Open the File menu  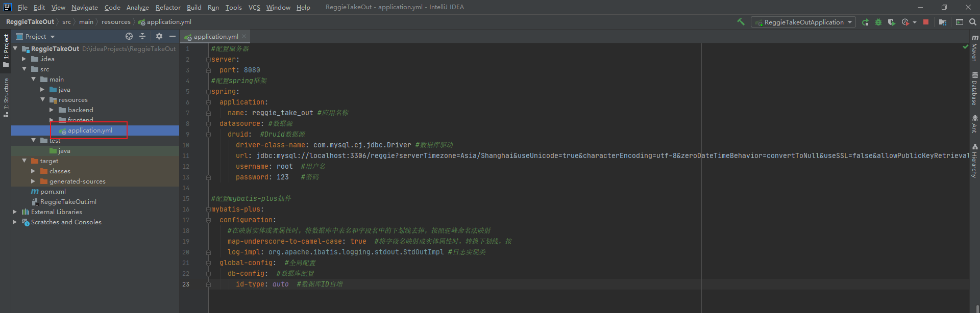tap(22, 7)
